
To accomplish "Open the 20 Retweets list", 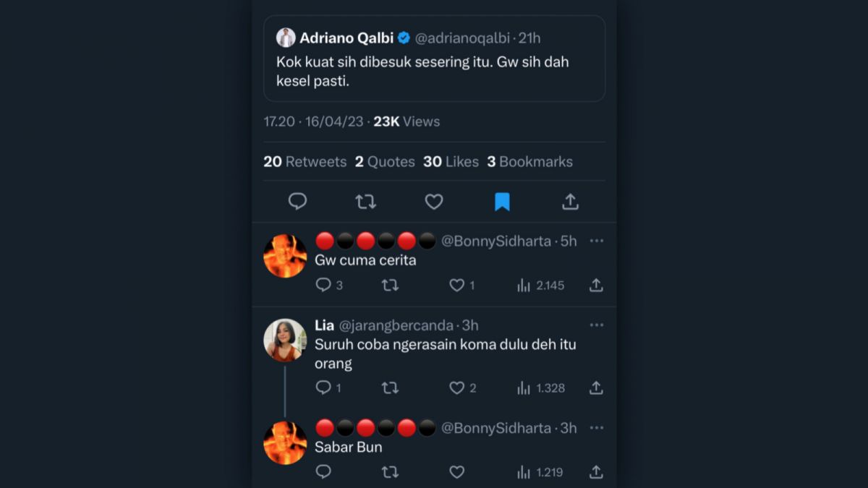I will click(x=305, y=161).
